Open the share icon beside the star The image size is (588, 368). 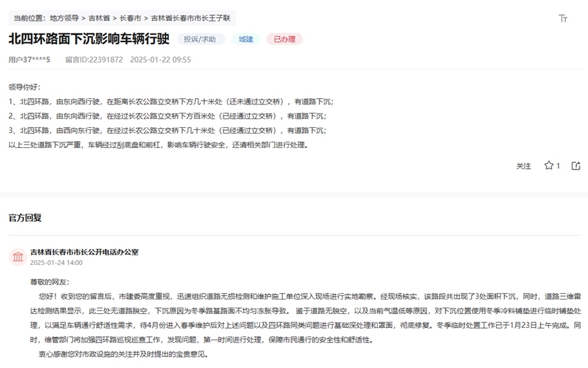576,166
